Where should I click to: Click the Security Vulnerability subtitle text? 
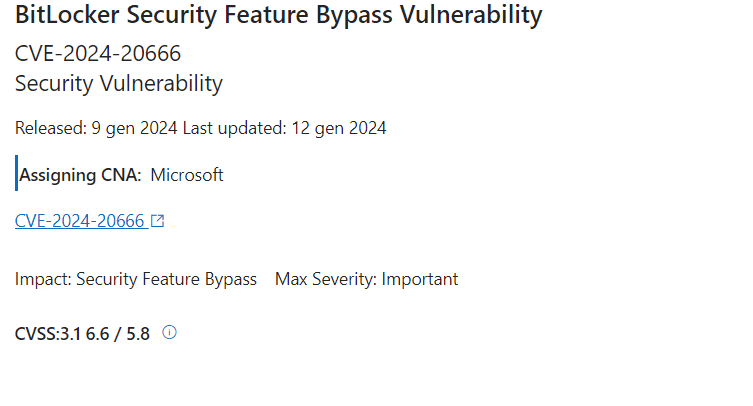[x=119, y=84]
